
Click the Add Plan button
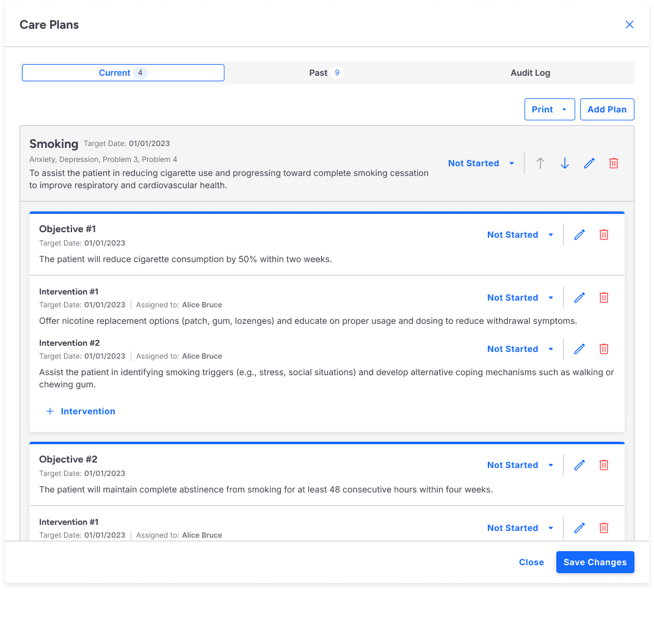tap(607, 109)
